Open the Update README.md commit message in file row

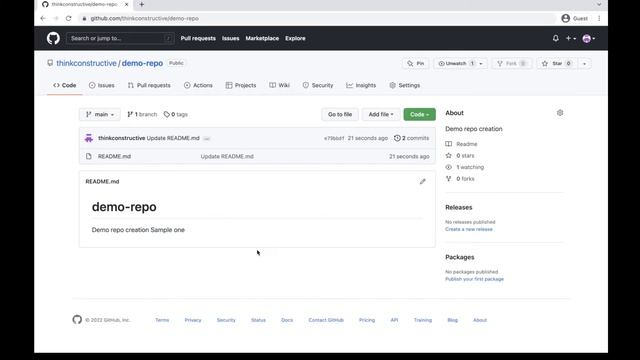(x=227, y=156)
